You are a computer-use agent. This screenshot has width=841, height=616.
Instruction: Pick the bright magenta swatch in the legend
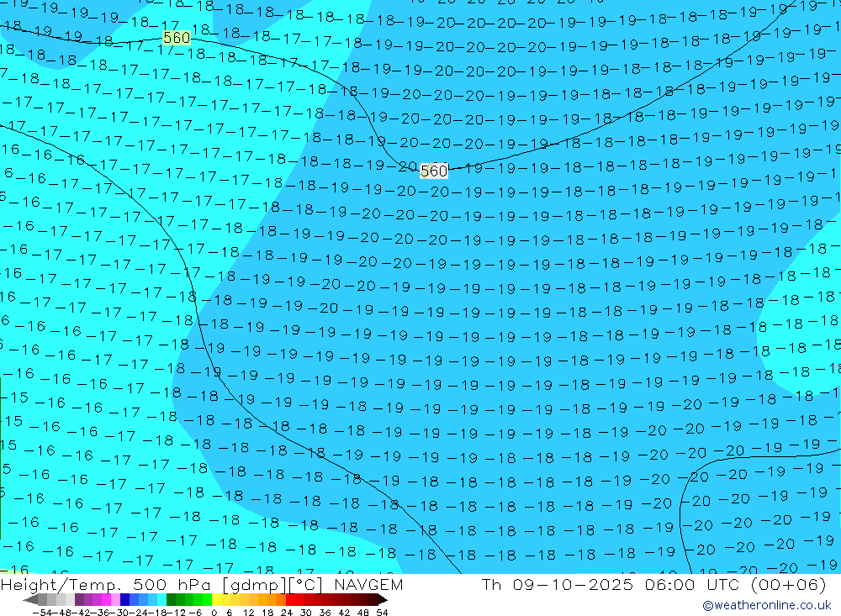pyautogui.click(x=106, y=600)
